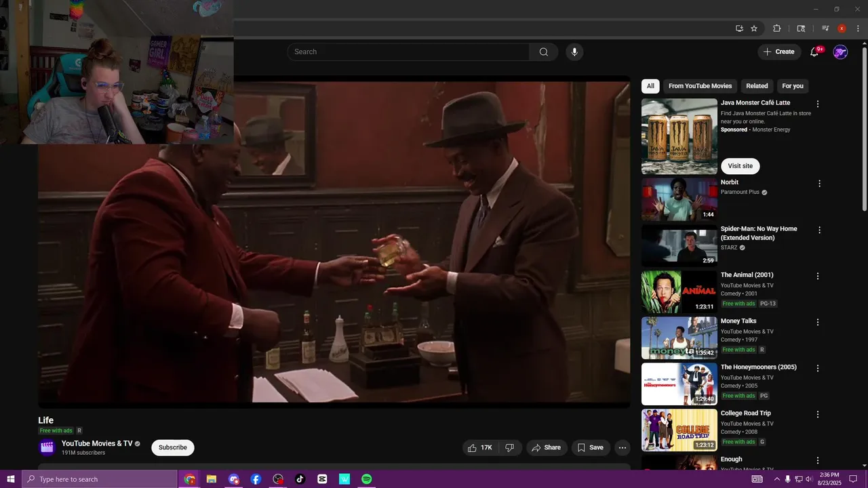The width and height of the screenshot is (868, 488).
Task: Open options menu for College Road Trip
Action: [x=818, y=414]
